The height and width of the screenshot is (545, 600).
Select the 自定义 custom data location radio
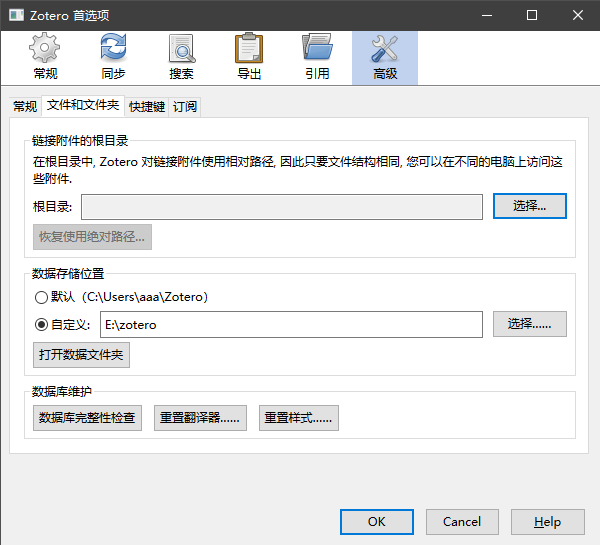pos(41,325)
